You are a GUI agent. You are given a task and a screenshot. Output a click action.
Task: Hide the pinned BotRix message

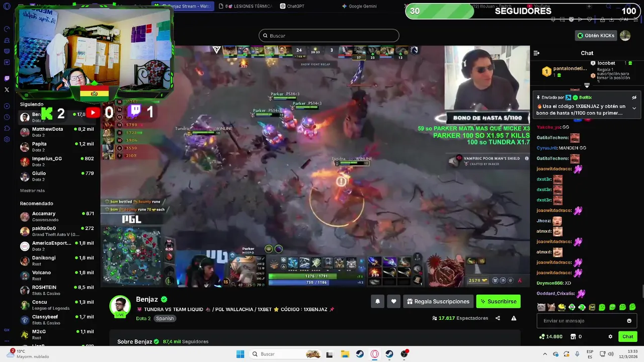pos(634,98)
